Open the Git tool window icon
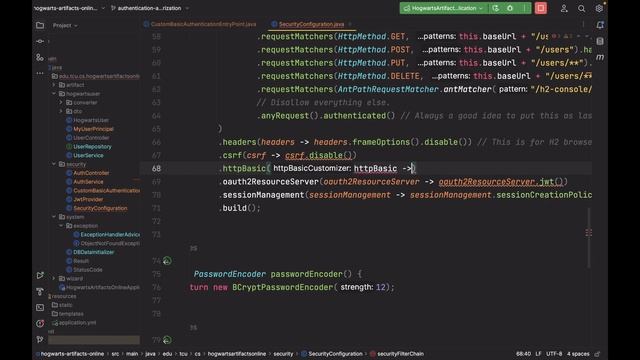Image resolution: width=640 pixels, height=360 pixels. coord(40,339)
